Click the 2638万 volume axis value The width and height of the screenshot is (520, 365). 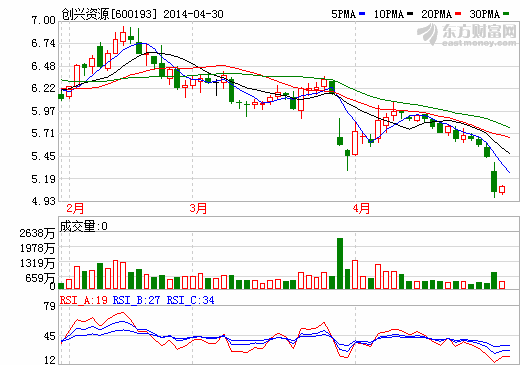click(x=37, y=233)
